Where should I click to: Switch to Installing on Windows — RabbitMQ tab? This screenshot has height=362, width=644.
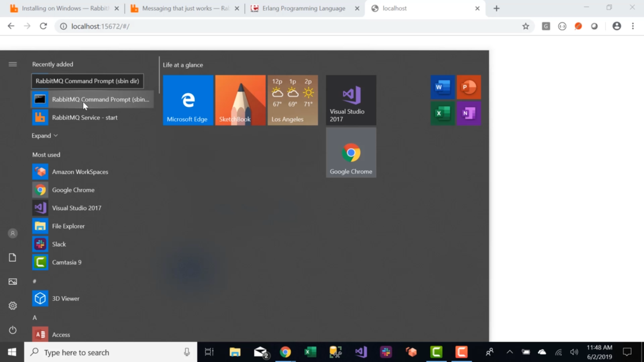pos(64,9)
